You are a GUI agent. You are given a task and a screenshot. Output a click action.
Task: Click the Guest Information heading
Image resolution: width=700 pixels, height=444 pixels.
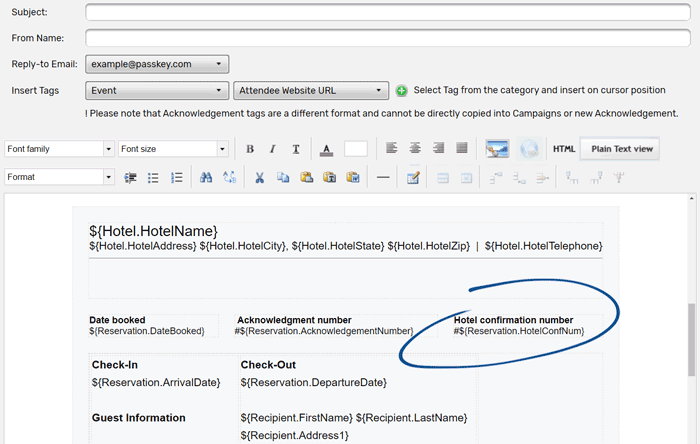pyautogui.click(x=138, y=418)
